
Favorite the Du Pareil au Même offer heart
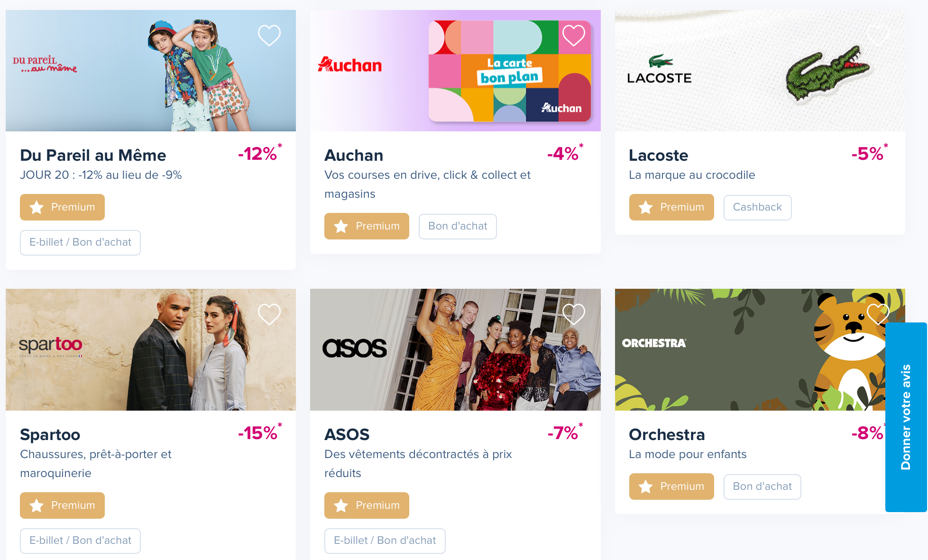click(x=269, y=36)
